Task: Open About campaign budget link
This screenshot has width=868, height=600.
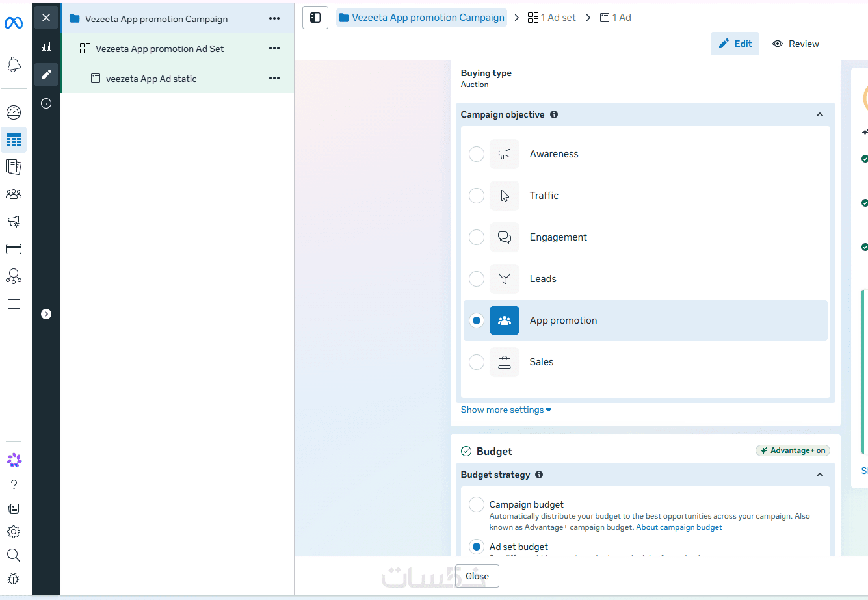Action: click(x=679, y=527)
